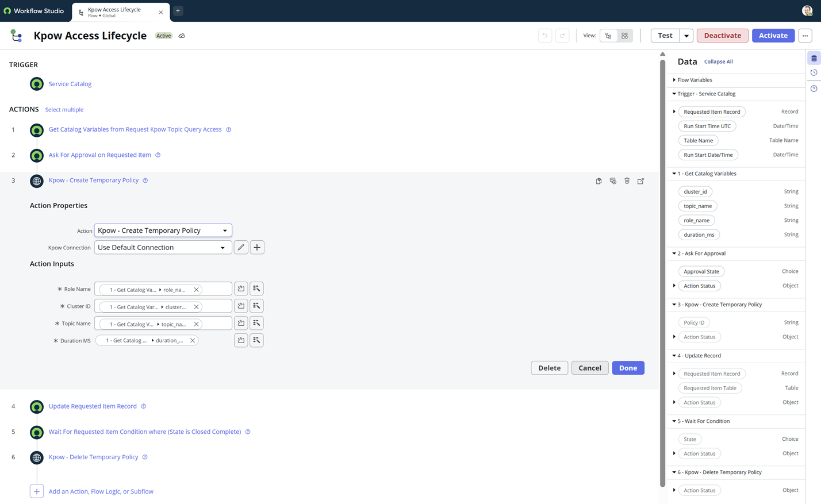Remove duration pill from Duration MS
The image size is (821, 504).
[x=193, y=341]
